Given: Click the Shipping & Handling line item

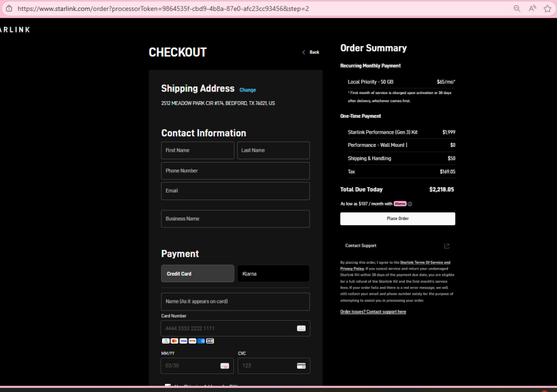Looking at the screenshot, I should tap(401, 158).
